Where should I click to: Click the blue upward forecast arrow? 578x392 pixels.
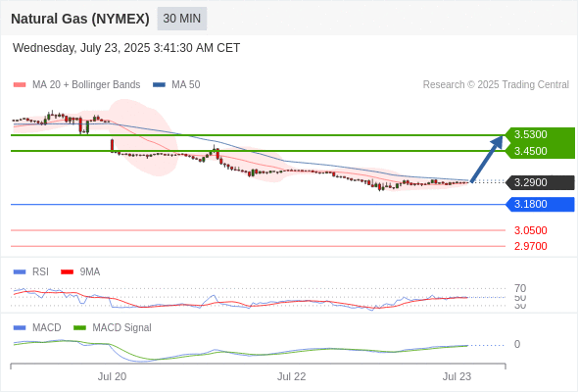(487, 159)
